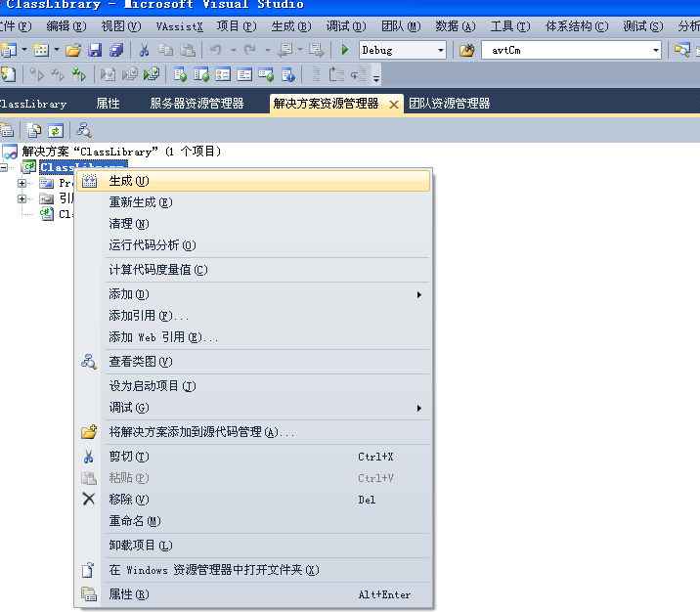
Task: Choose 生成(U) in the context menu
Action: point(253,181)
